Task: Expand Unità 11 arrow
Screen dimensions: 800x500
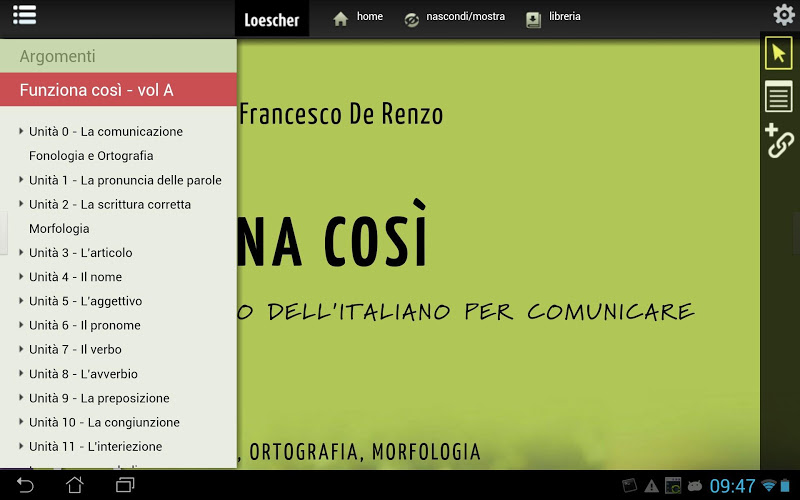Action: click(x=21, y=446)
